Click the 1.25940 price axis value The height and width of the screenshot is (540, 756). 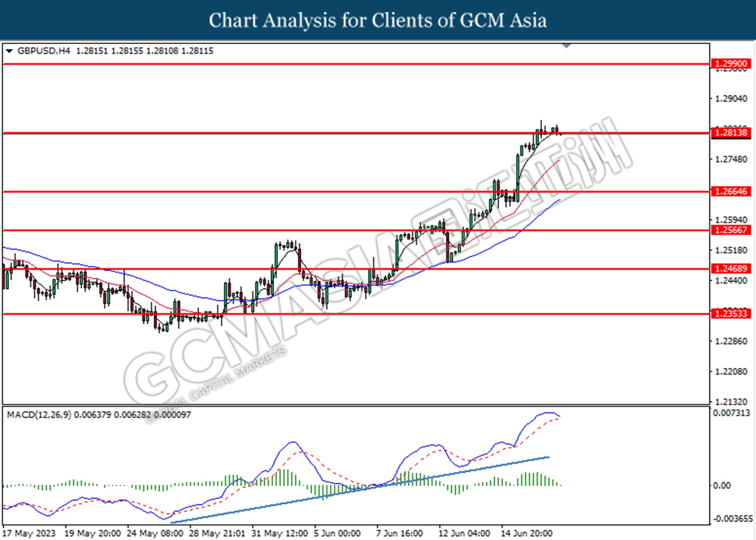tap(731, 220)
